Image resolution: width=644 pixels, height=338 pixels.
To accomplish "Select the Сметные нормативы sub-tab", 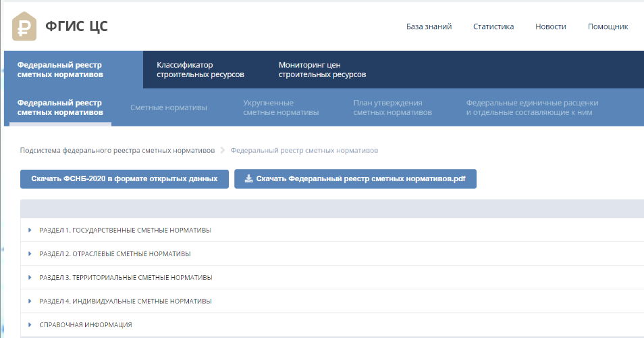I will coord(168,107).
